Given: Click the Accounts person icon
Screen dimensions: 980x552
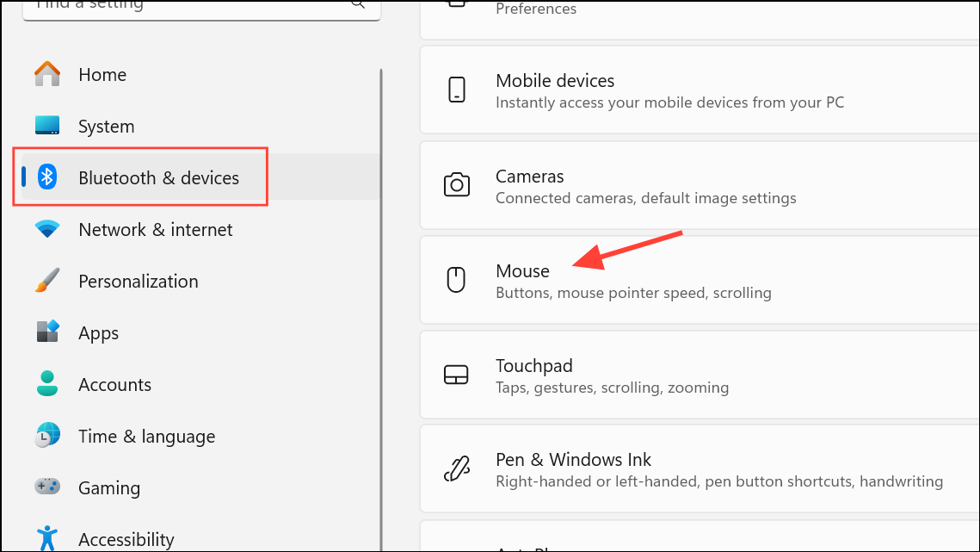Looking at the screenshot, I should [46, 384].
